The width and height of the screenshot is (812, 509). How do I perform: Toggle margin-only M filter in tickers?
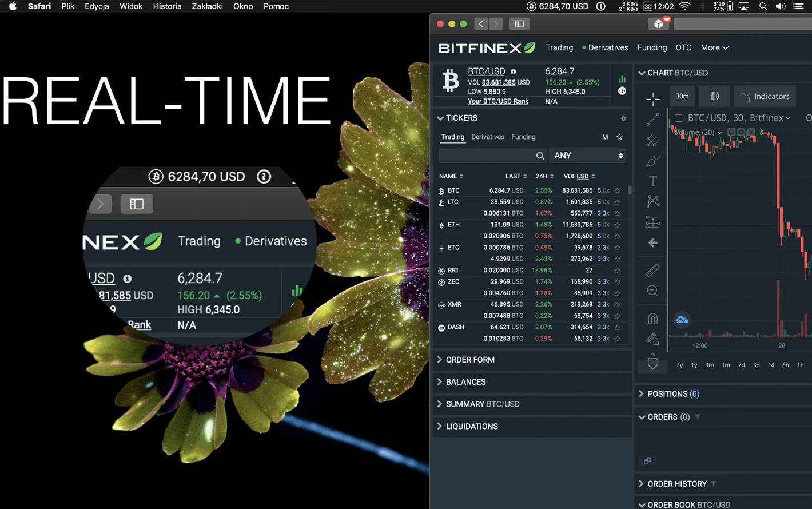tap(605, 137)
